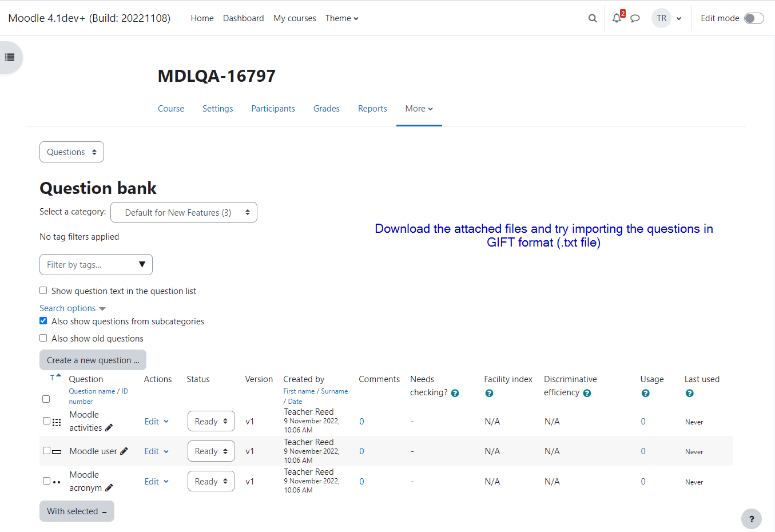Edit name pencil for Moodle acronym question

click(x=109, y=488)
